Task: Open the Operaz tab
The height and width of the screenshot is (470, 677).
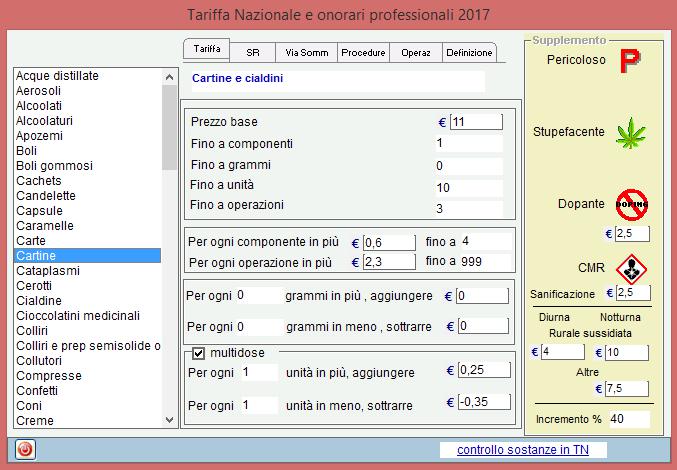Action: pos(416,53)
